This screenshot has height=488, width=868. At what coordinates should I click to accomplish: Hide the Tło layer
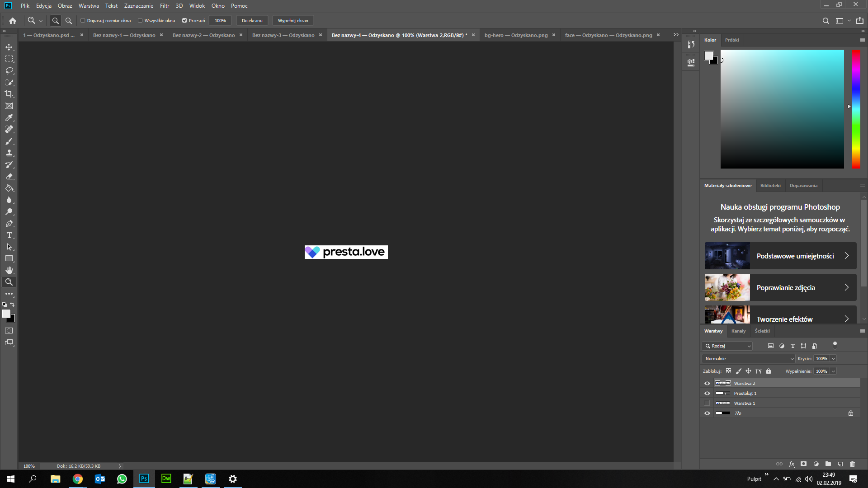coord(707,413)
